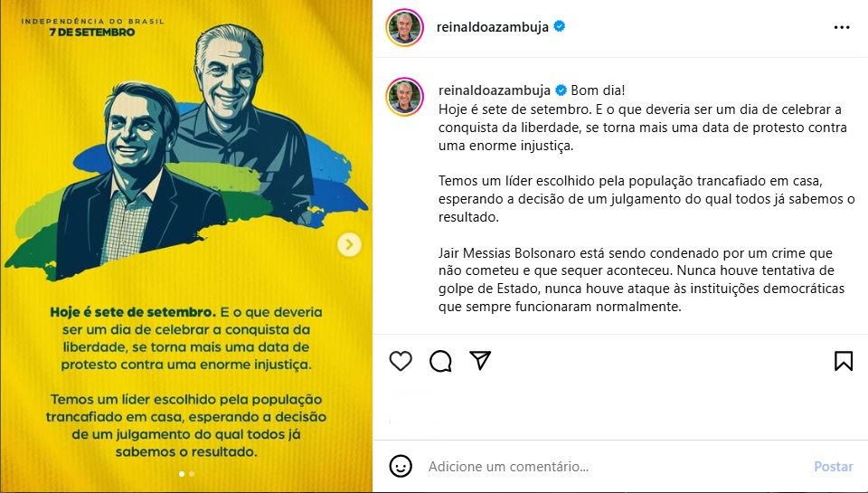Open the profile avatar beside the caption
This screenshot has width=868, height=493.
[x=405, y=97]
